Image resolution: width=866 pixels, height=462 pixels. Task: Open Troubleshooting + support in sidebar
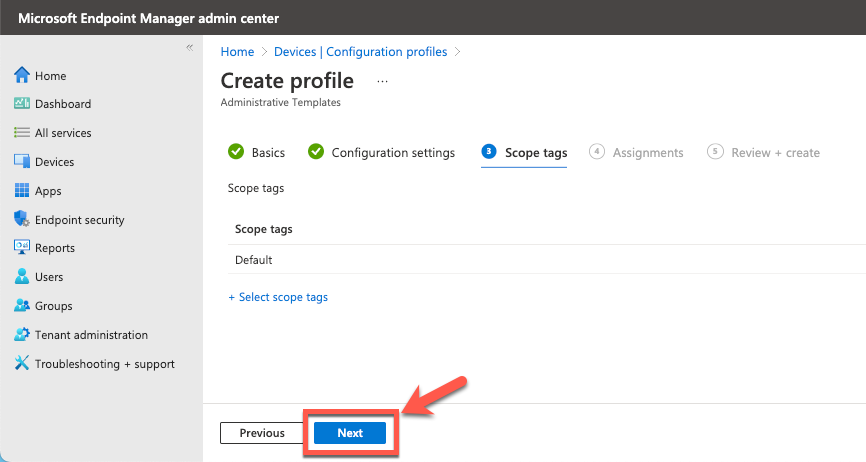[104, 364]
